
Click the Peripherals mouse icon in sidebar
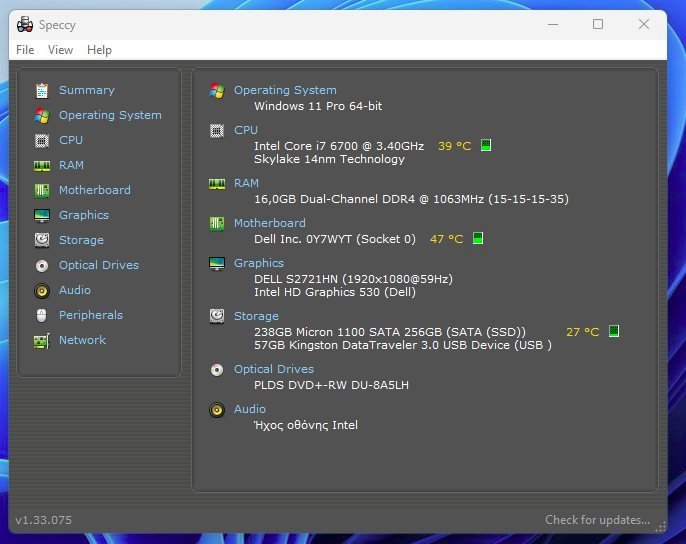click(x=42, y=316)
